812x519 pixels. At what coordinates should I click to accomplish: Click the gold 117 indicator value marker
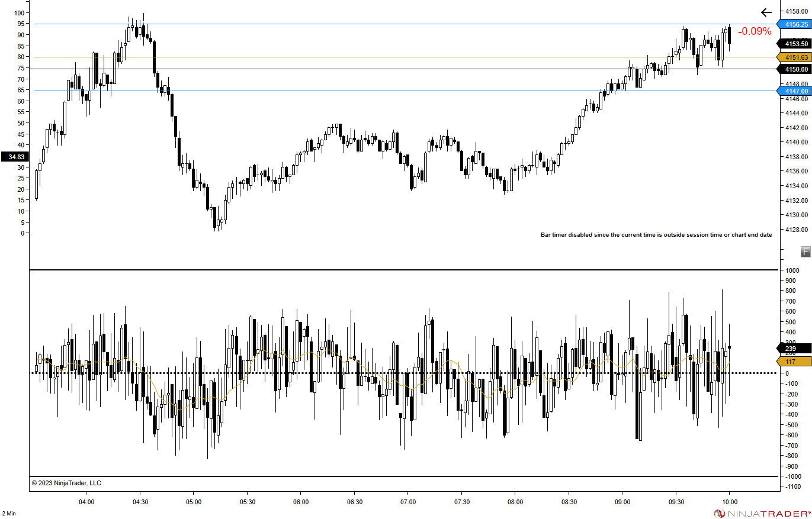[x=794, y=362]
